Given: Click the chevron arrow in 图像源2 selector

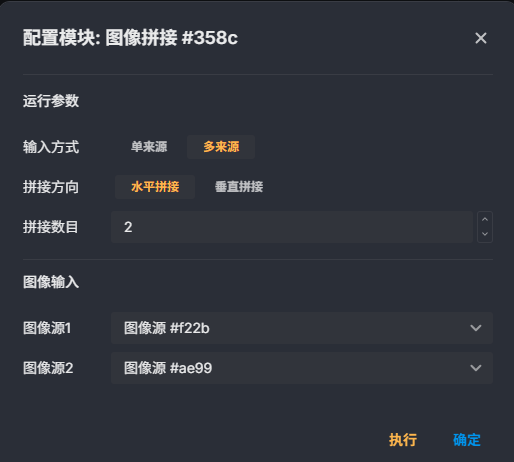Looking at the screenshot, I should pyautogui.click(x=476, y=368).
